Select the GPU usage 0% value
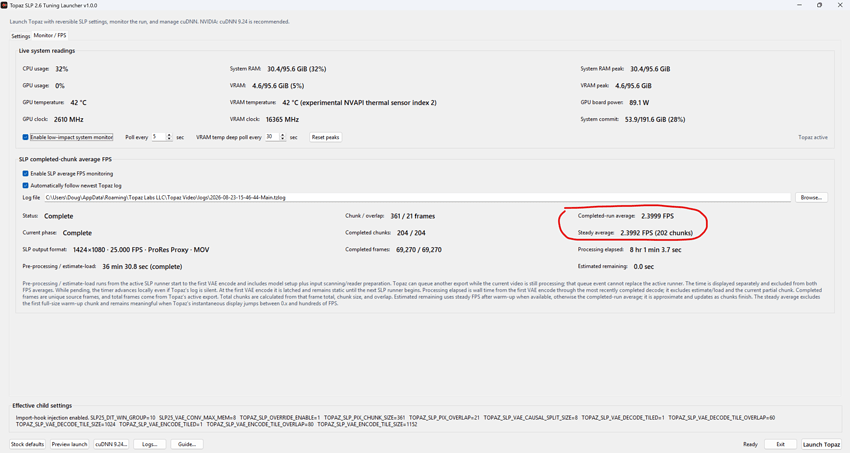Screen dimensions: 850x453 60,86
